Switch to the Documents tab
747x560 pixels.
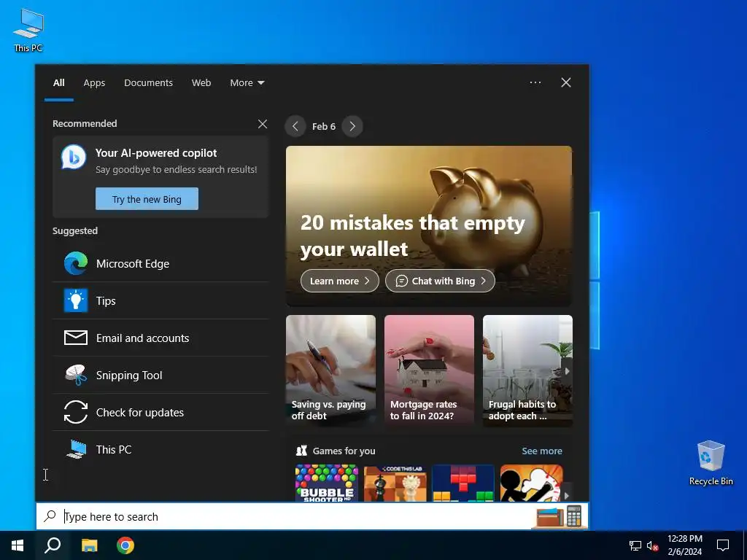click(148, 82)
